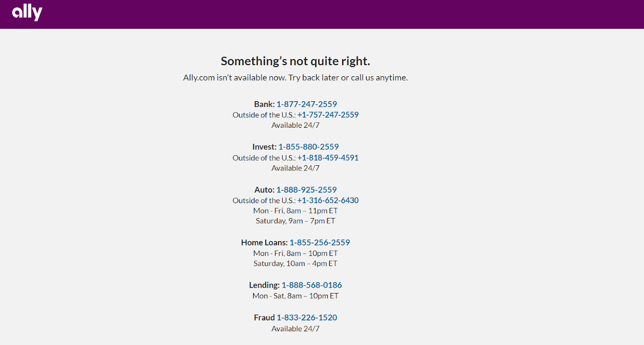Click the "Saturday, 9am – 7pm ET" hours
This screenshot has width=644, height=345.
tap(295, 221)
